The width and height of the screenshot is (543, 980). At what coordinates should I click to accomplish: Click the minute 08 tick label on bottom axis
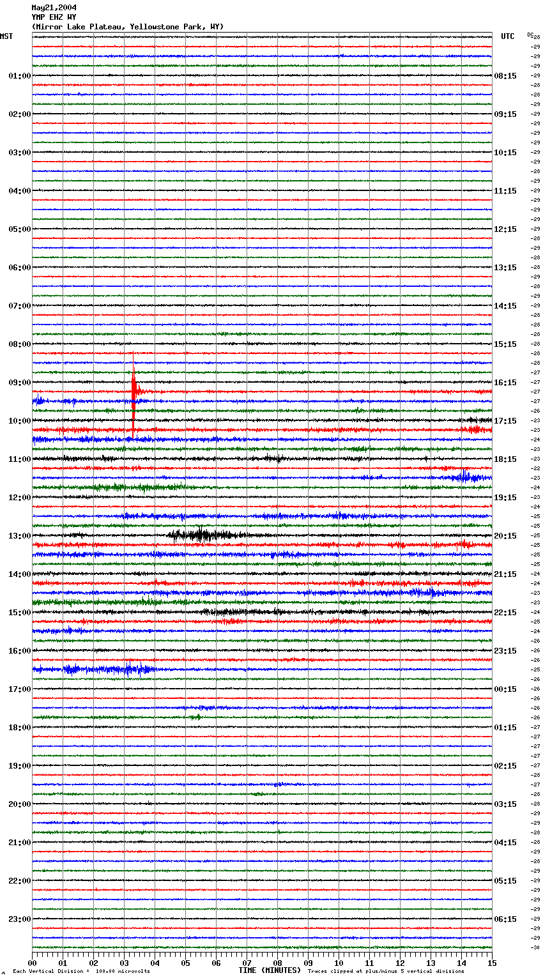[277, 963]
